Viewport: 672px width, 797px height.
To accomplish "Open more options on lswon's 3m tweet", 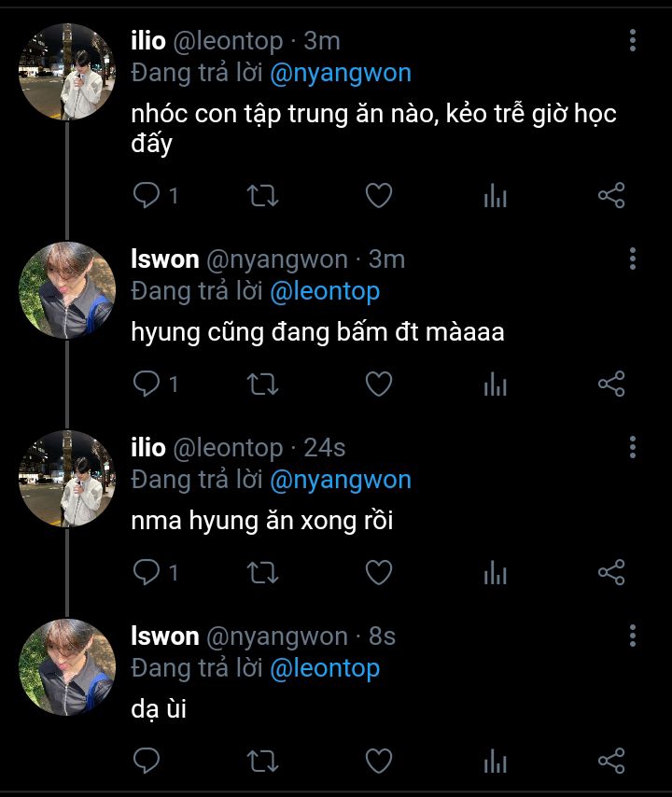I will [x=633, y=259].
